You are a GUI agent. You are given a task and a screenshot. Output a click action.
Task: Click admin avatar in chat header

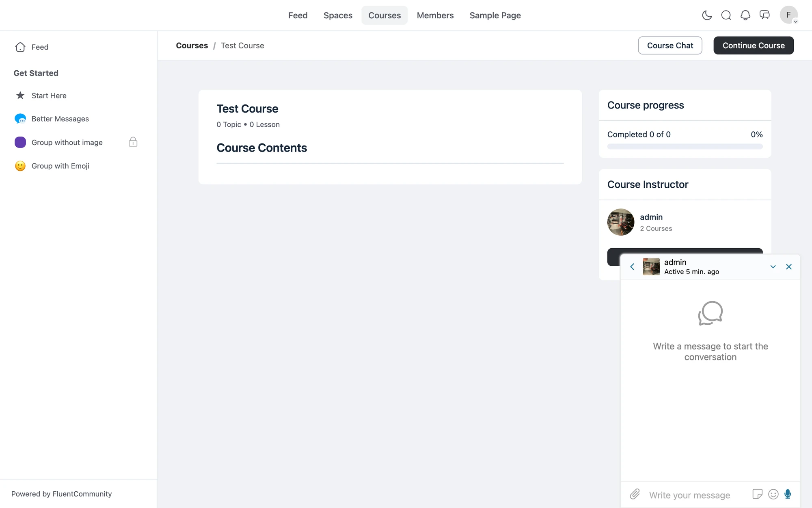(x=651, y=267)
